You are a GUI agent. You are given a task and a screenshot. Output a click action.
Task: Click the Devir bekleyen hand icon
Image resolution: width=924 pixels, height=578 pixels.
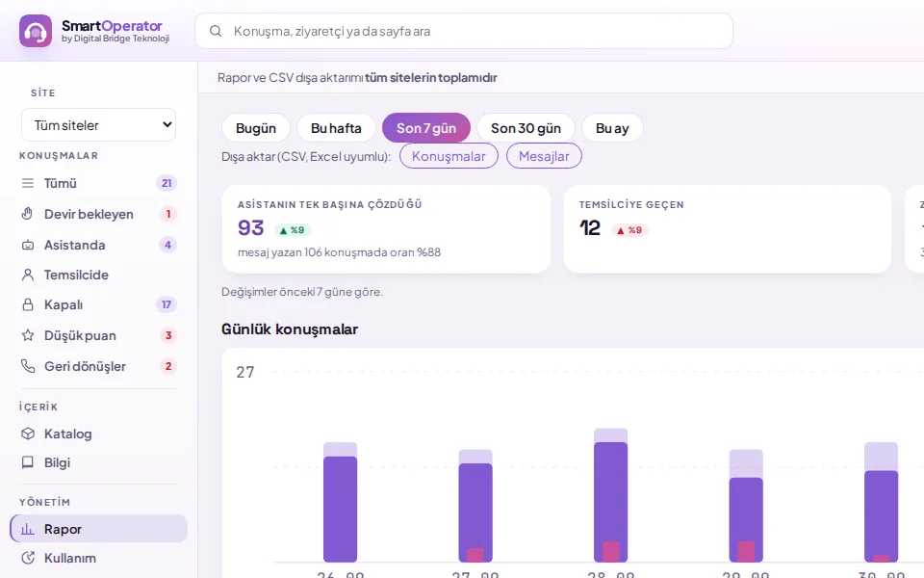pos(28,214)
